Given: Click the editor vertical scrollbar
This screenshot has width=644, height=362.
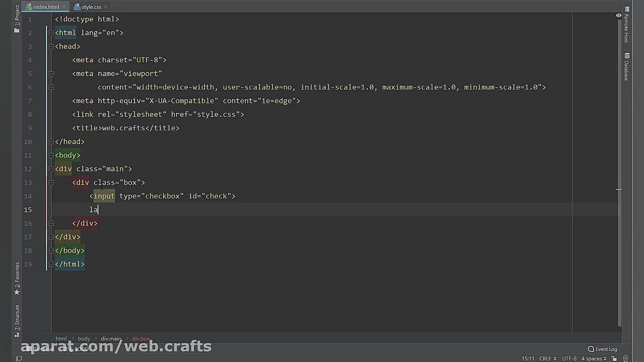Looking at the screenshot, I should (619, 173).
